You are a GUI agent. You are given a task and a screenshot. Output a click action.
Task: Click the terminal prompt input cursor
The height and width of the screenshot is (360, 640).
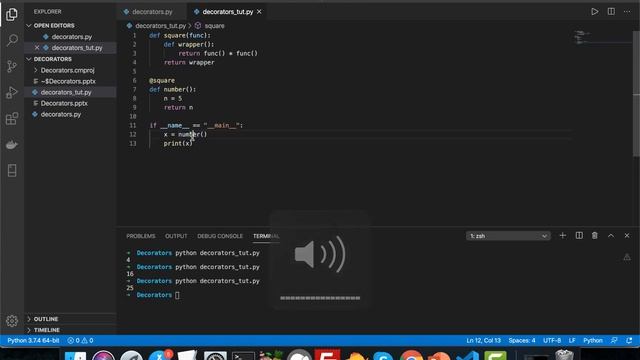pos(177,295)
